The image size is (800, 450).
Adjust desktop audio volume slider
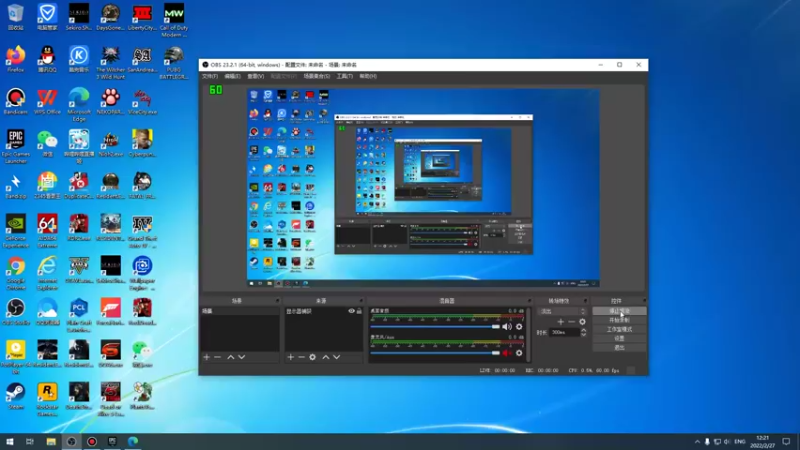tap(435, 327)
